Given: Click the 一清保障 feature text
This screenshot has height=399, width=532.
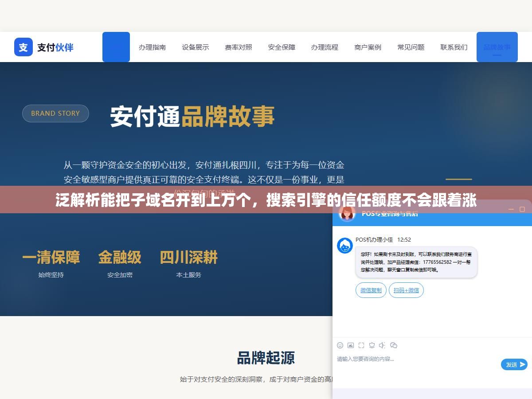Looking at the screenshot, I should click(x=51, y=258).
